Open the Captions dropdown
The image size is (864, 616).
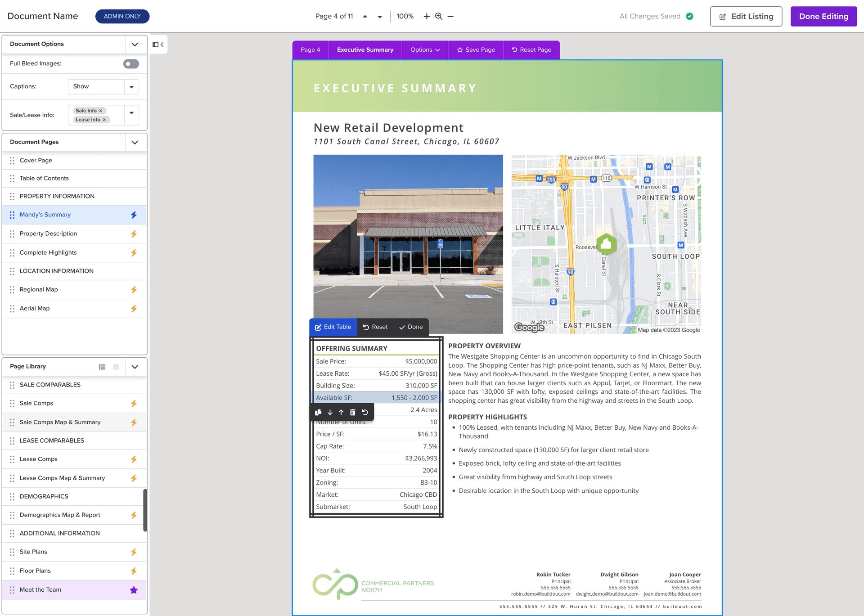(103, 86)
